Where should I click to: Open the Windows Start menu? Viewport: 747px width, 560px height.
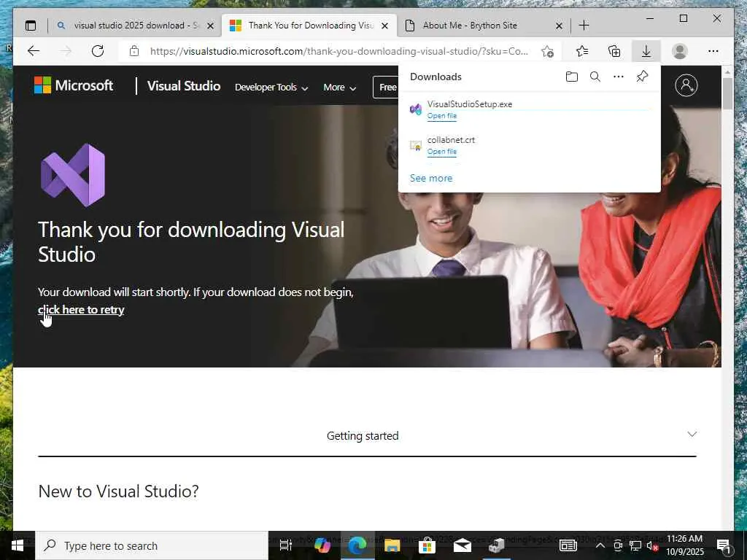click(18, 545)
